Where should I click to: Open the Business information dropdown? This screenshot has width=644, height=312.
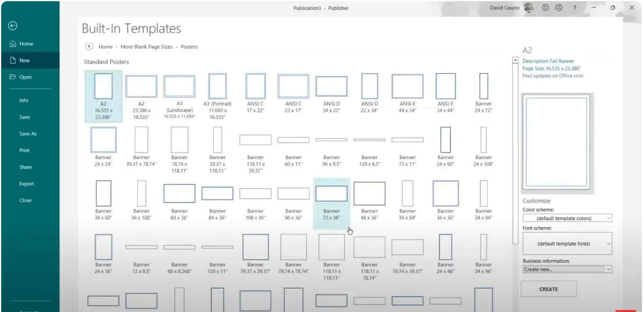(567, 269)
